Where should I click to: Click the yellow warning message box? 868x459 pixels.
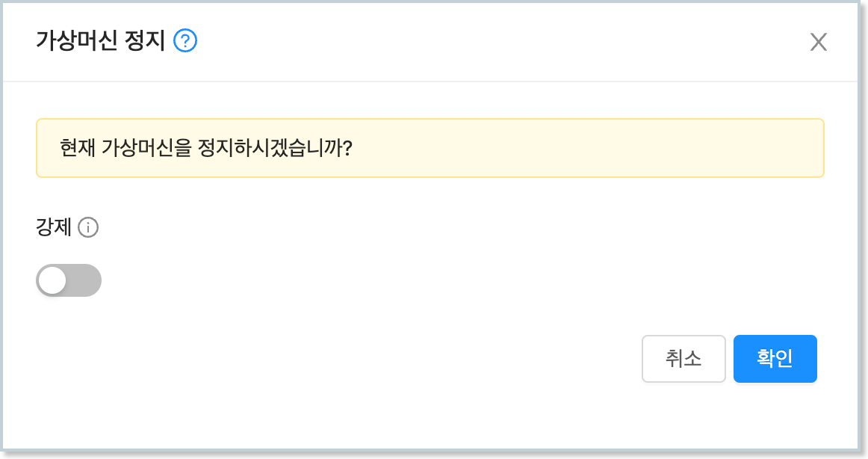[430, 148]
